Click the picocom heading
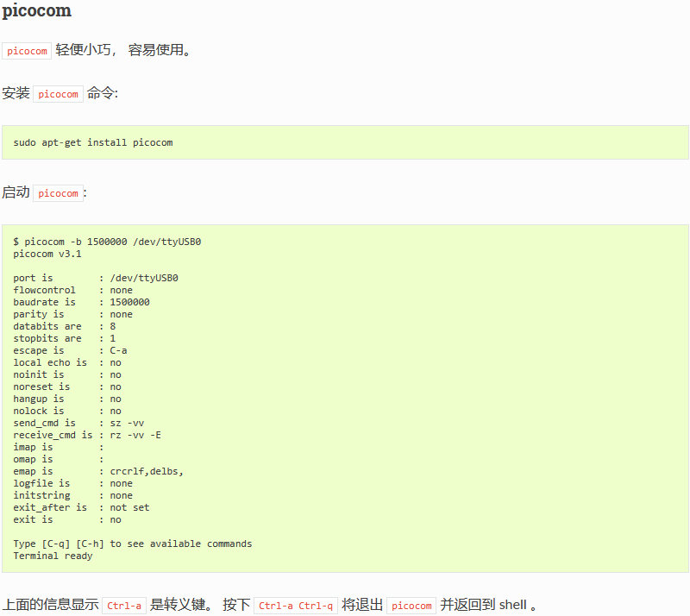Image resolution: width=690 pixels, height=616 pixels. click(x=36, y=10)
